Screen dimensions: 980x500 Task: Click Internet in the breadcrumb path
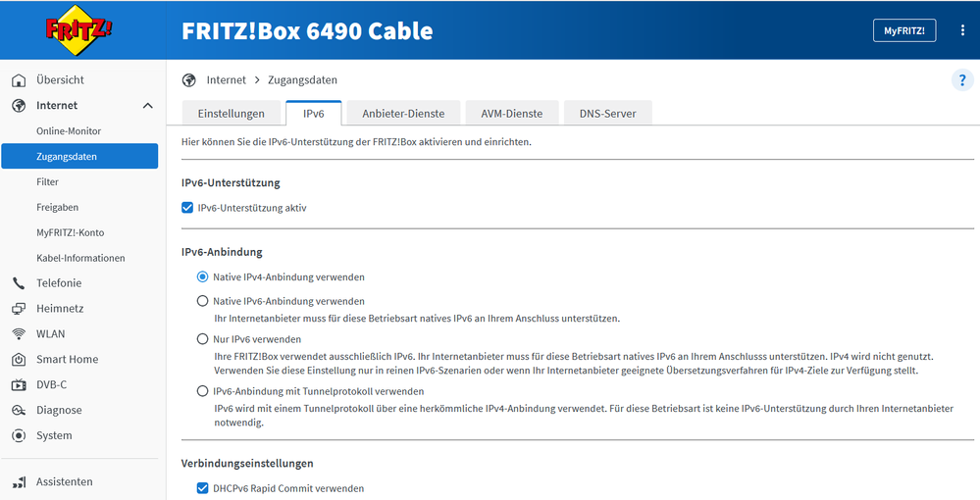click(x=226, y=80)
